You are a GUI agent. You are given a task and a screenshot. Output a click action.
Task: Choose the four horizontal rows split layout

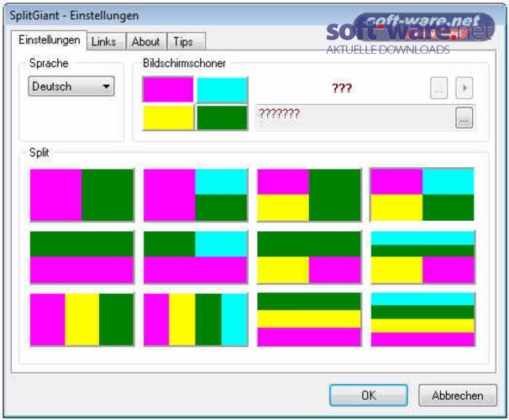[x=422, y=320]
